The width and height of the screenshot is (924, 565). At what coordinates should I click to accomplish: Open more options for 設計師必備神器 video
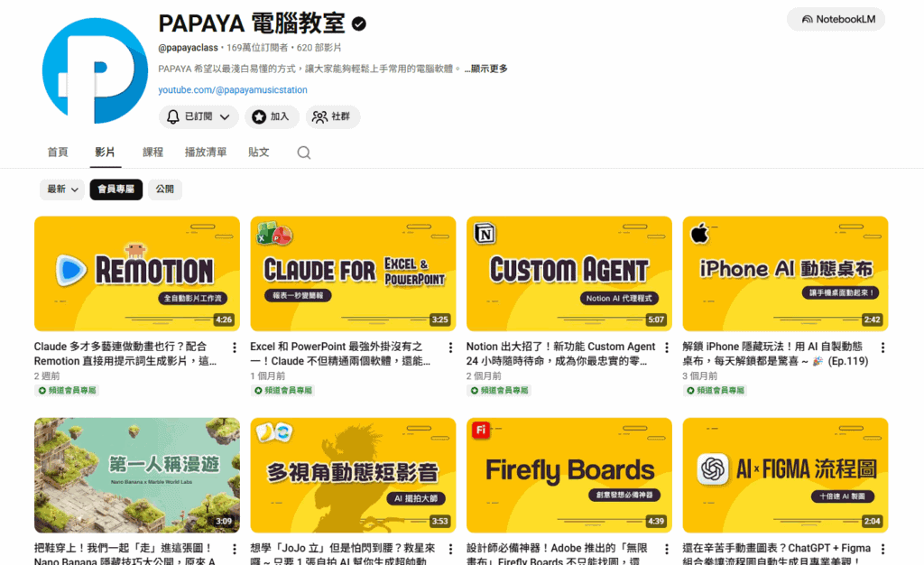(x=667, y=549)
